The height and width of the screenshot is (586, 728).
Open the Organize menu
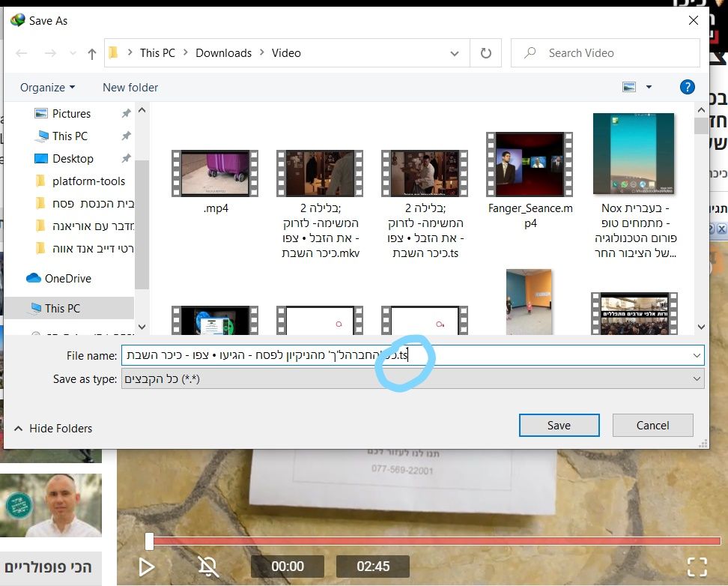click(x=47, y=88)
